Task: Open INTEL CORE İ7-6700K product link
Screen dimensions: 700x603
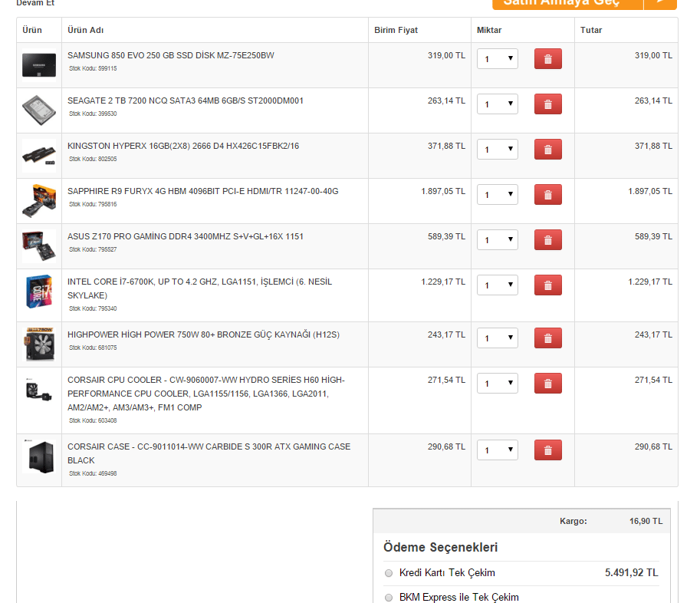Action: tap(199, 288)
